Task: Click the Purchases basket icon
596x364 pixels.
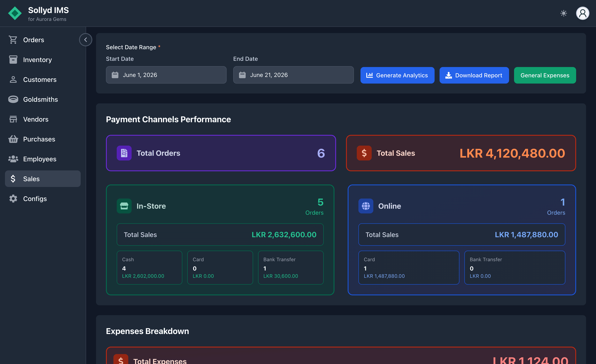Action: (x=13, y=139)
